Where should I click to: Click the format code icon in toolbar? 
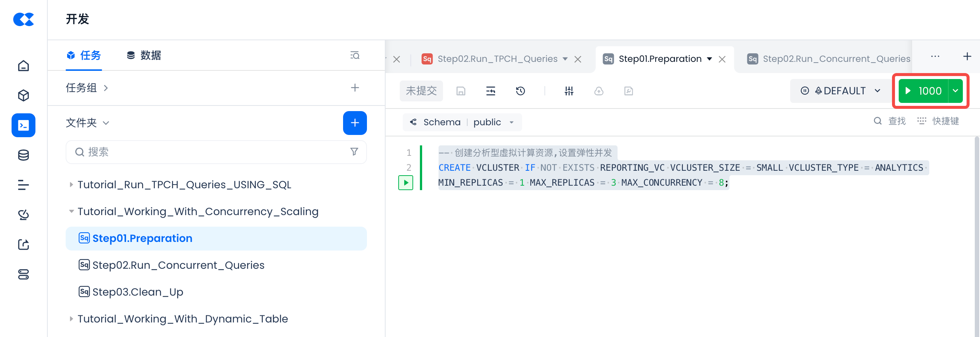pyautogui.click(x=490, y=91)
